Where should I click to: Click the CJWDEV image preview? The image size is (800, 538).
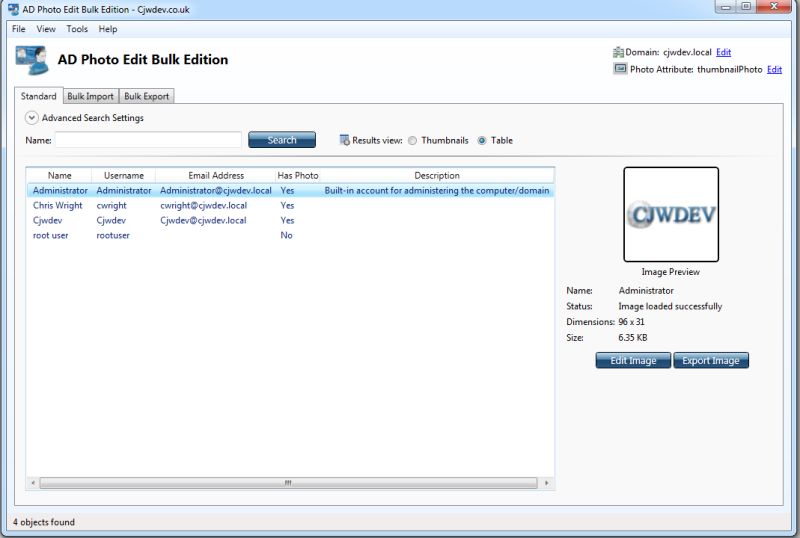tap(671, 214)
